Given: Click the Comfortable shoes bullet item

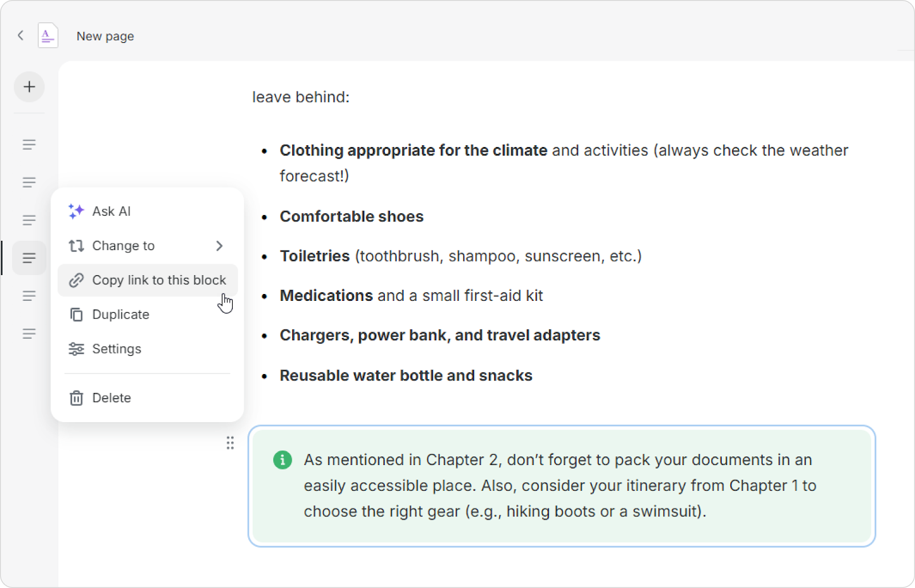Looking at the screenshot, I should 351,217.
